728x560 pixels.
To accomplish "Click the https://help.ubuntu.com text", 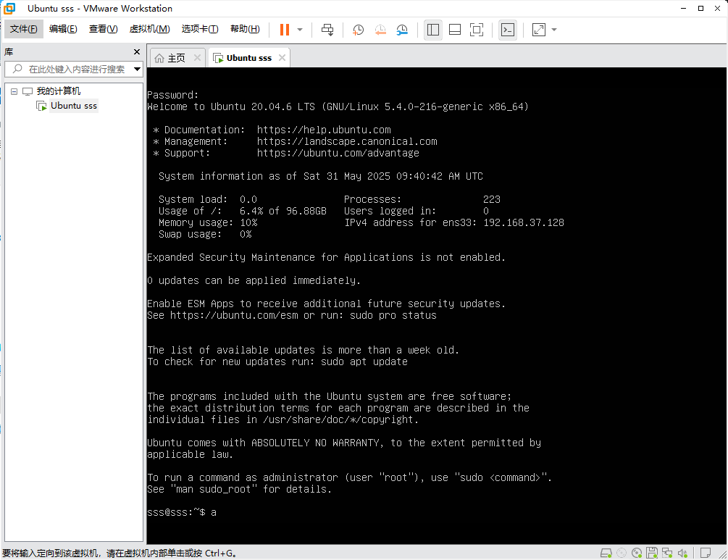I will pos(324,130).
